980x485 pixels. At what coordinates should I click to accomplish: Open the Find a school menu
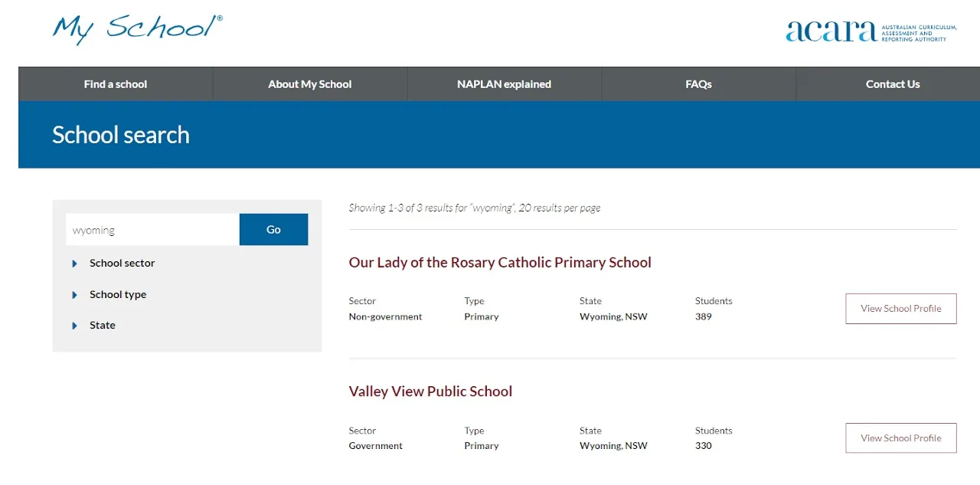pos(116,84)
